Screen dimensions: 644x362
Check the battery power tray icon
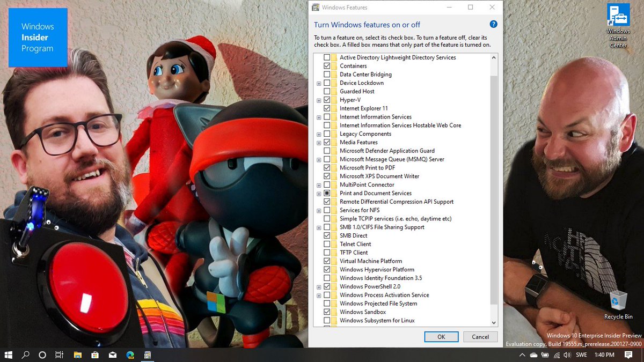[x=545, y=355]
